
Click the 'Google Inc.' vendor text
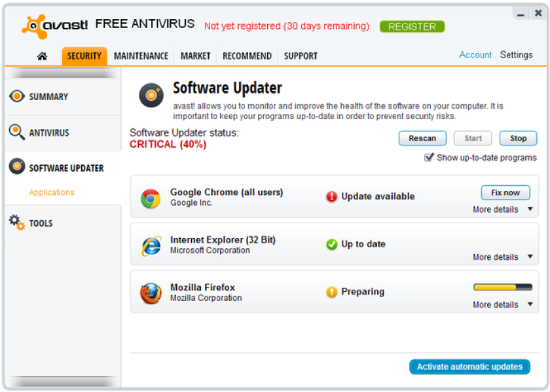(191, 203)
